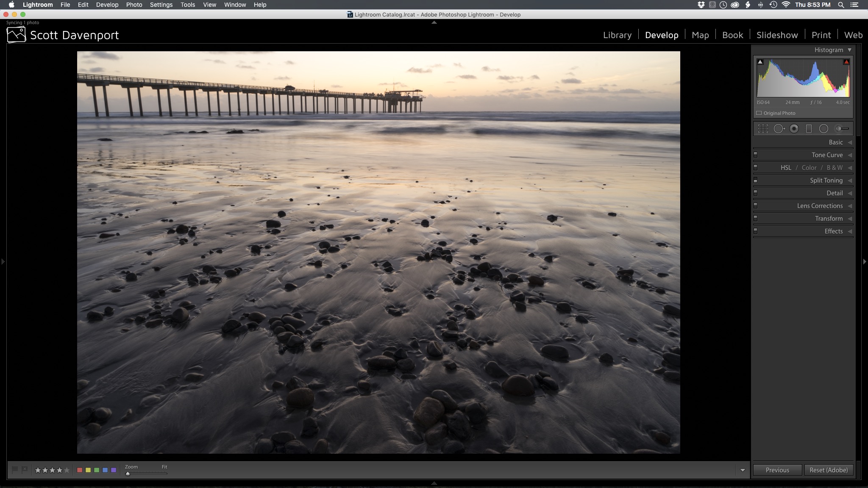Set rating to two stars
Image resolution: width=868 pixels, height=488 pixels.
[x=45, y=470]
